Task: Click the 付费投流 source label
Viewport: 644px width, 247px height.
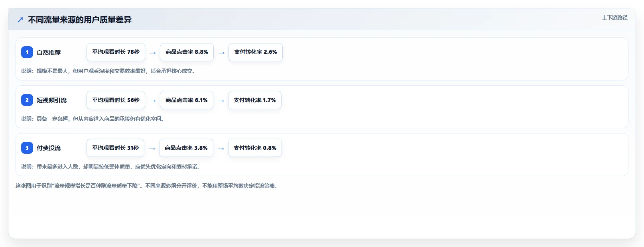Action: point(49,148)
